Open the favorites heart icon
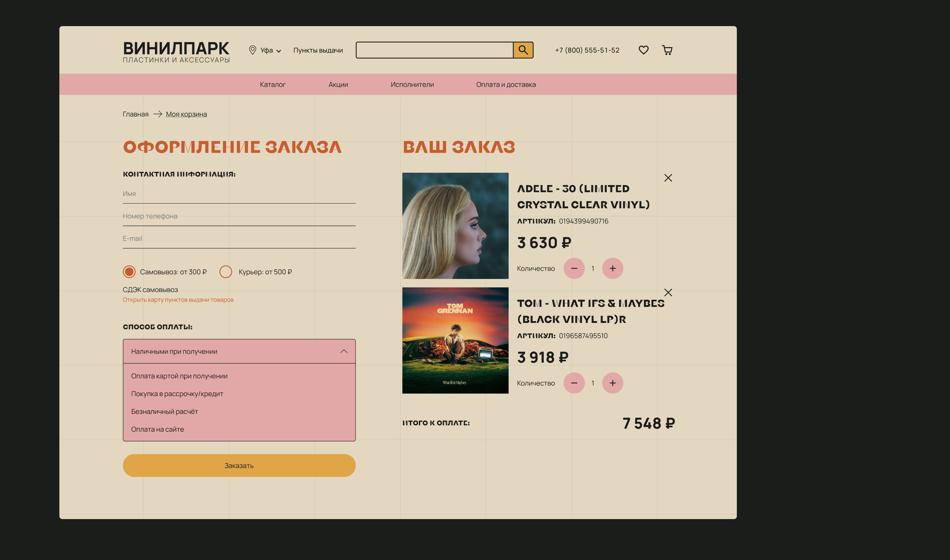950x560 pixels. pyautogui.click(x=643, y=50)
